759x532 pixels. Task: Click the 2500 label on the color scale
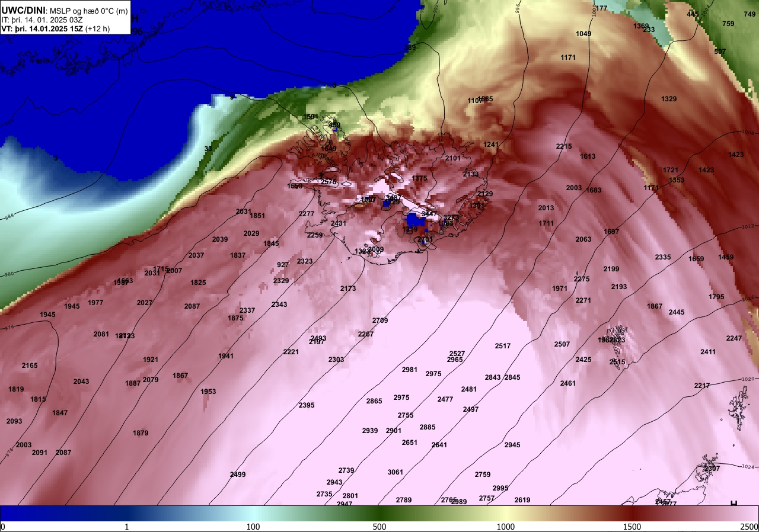click(x=749, y=527)
